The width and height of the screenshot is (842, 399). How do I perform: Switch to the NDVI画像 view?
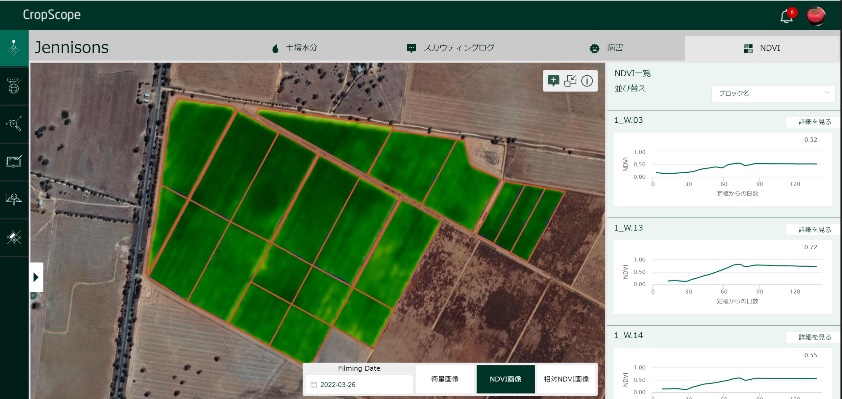pos(506,379)
